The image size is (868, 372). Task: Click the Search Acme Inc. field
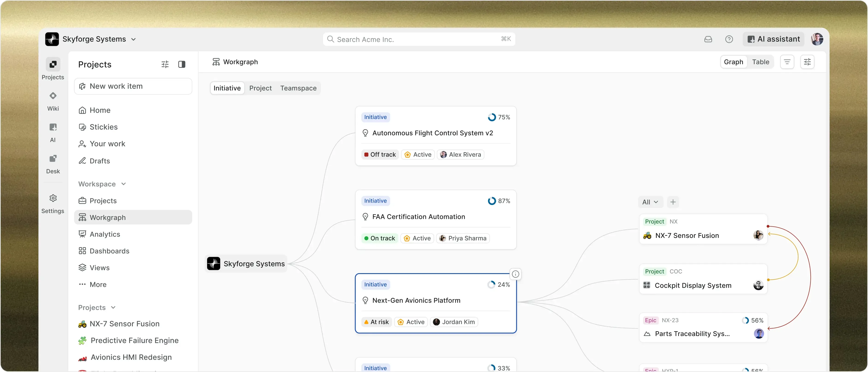coord(419,39)
